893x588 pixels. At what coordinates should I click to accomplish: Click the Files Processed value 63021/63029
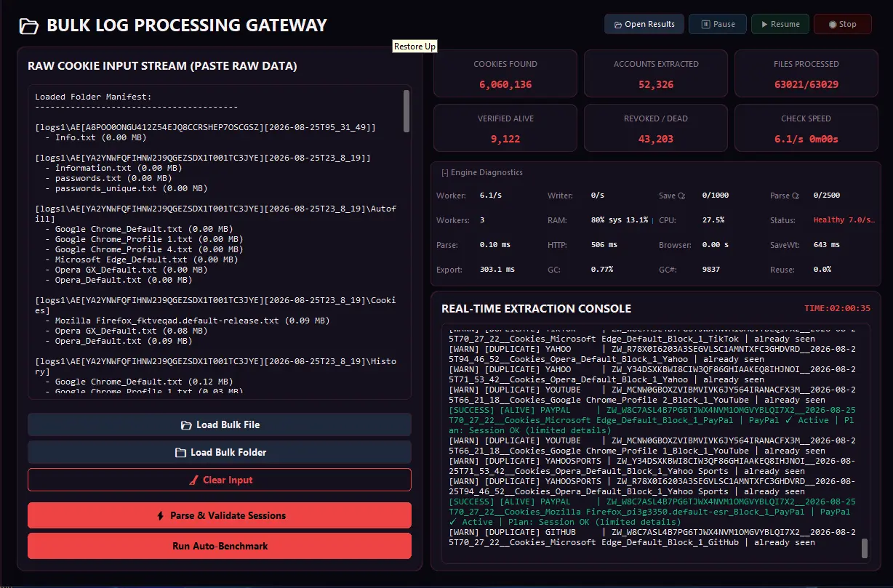[806, 84]
